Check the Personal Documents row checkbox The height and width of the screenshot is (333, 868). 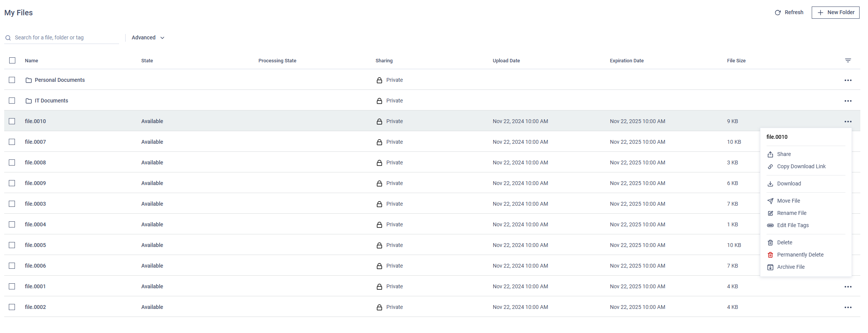(x=12, y=80)
